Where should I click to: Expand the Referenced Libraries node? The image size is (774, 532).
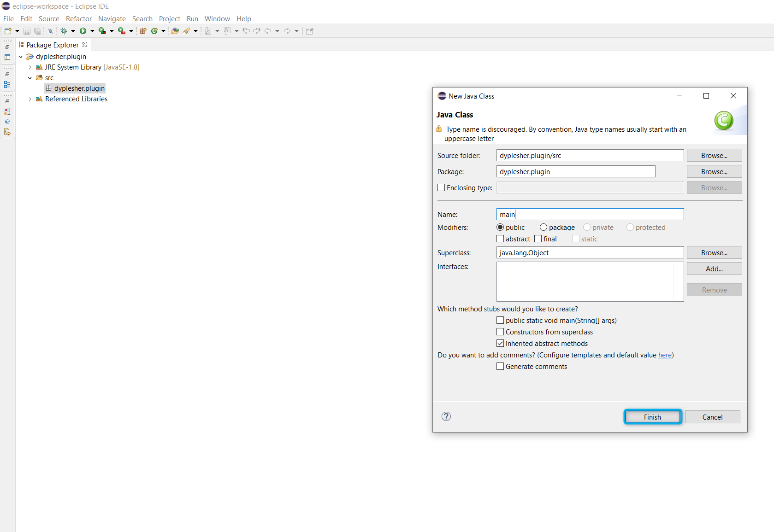30,99
